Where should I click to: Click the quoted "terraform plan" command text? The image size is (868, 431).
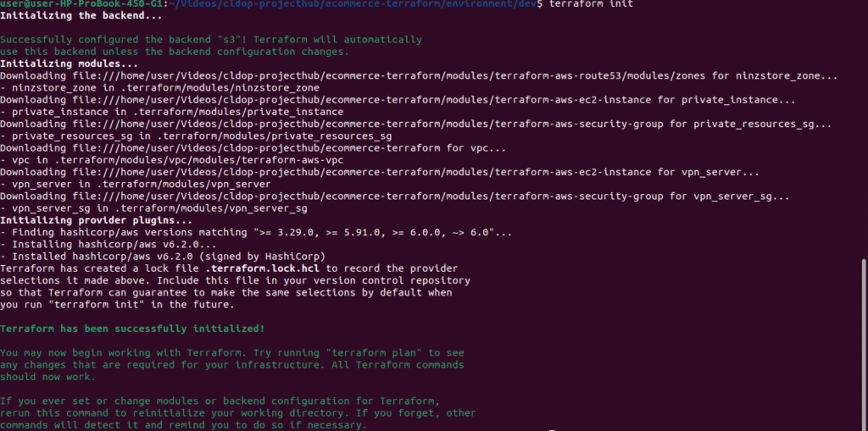click(374, 353)
